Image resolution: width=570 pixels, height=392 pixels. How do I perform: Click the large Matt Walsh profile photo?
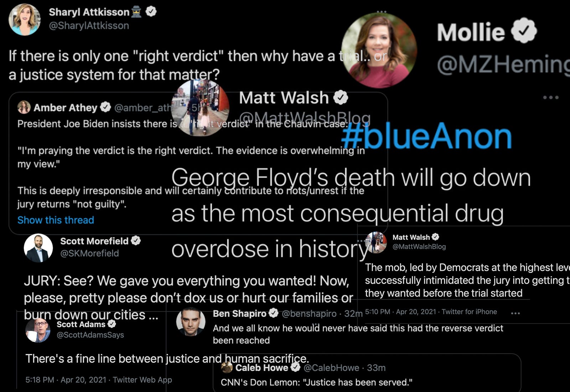(x=200, y=108)
